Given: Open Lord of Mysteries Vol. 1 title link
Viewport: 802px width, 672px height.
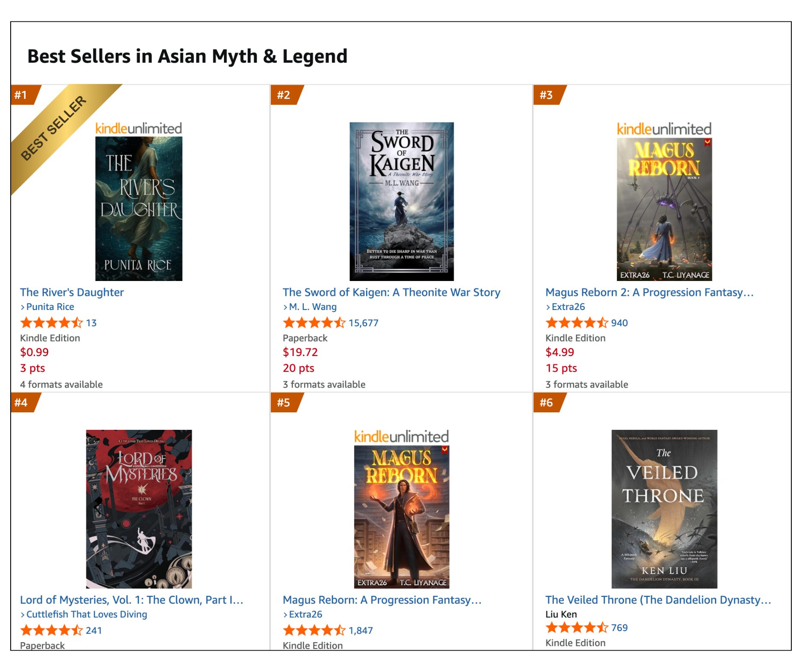Looking at the screenshot, I should (131, 600).
